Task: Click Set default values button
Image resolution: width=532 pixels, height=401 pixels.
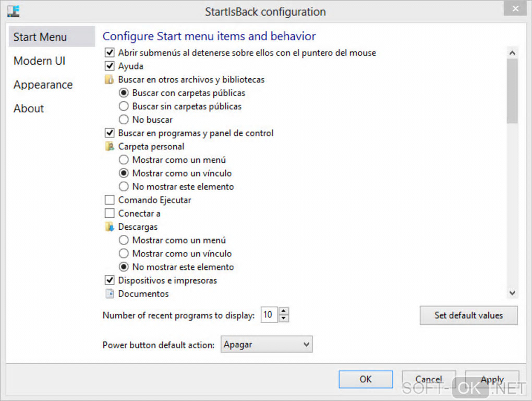Action: click(x=468, y=315)
